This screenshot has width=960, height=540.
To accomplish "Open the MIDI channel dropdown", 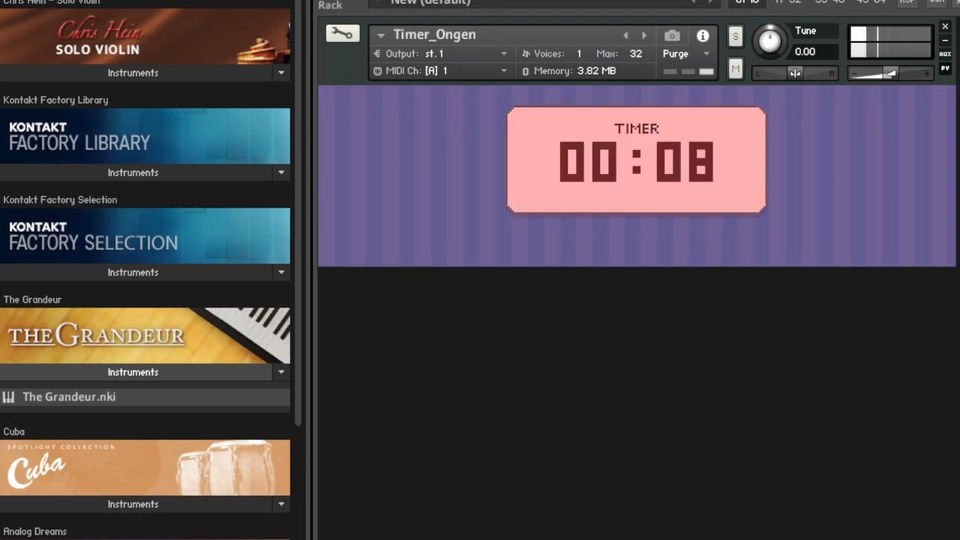I will point(504,71).
